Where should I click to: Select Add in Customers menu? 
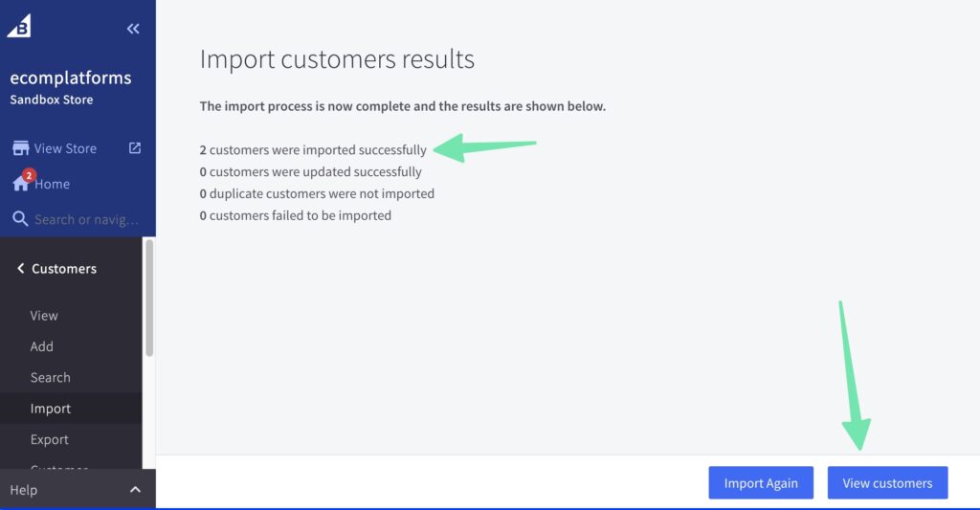(42, 346)
